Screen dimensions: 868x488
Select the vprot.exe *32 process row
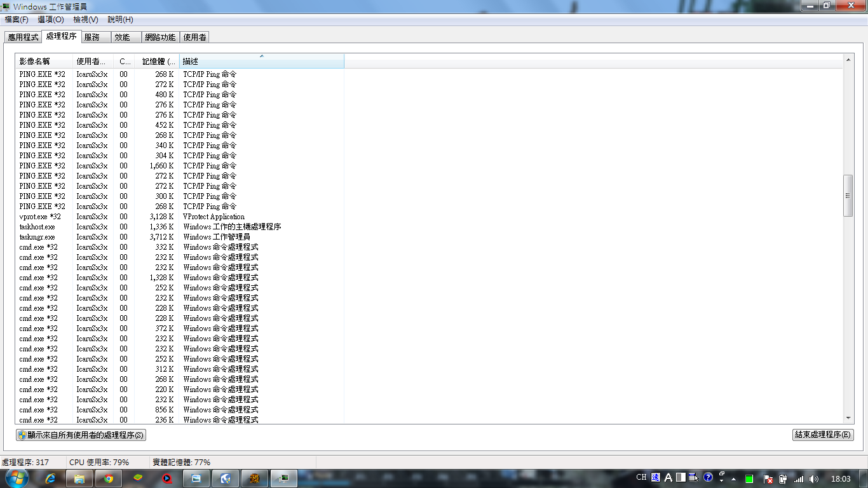point(179,217)
